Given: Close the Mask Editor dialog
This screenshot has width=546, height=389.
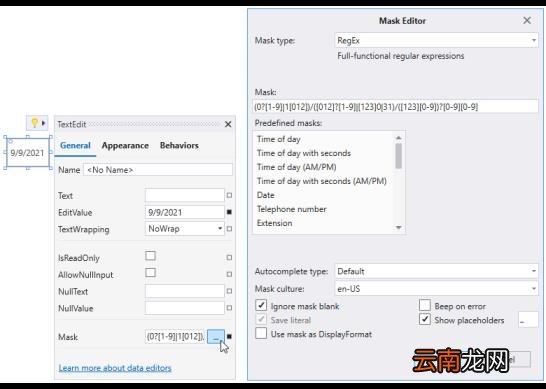Looking at the screenshot, I should click(527, 21).
